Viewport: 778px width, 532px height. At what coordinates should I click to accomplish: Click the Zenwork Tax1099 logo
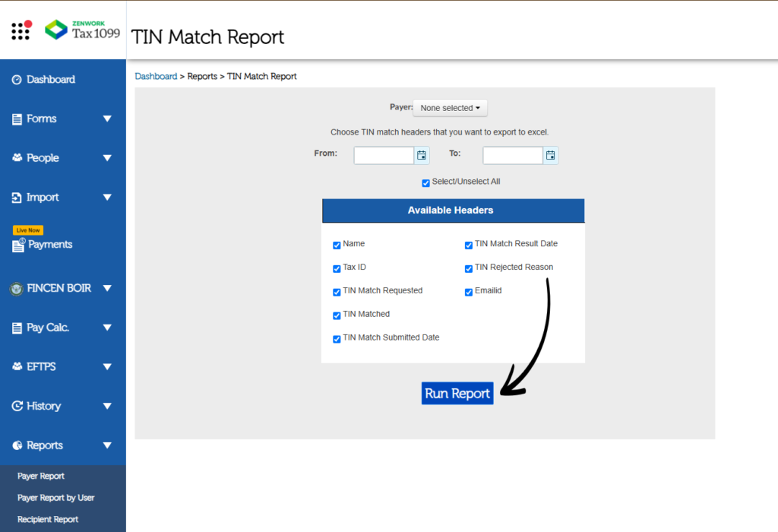point(82,30)
